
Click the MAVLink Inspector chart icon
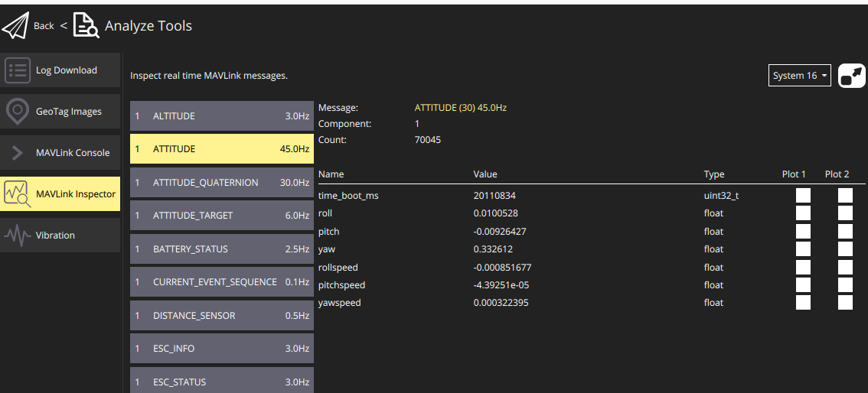pos(18,194)
